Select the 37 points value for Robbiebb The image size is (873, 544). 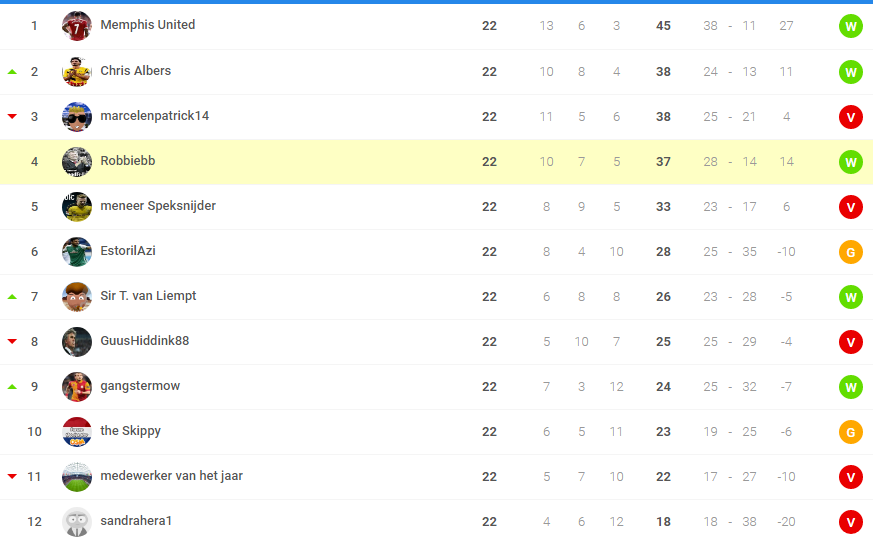point(663,161)
